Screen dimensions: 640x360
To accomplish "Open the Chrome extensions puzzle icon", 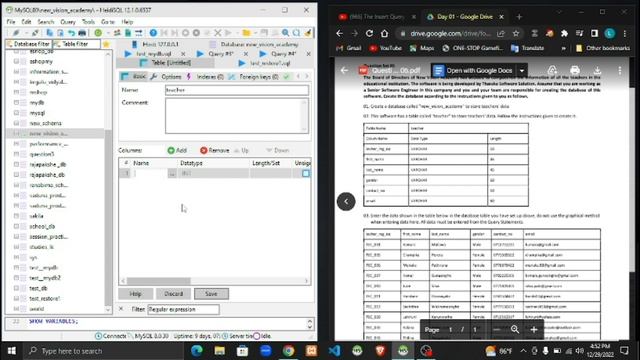I will coord(564,33).
